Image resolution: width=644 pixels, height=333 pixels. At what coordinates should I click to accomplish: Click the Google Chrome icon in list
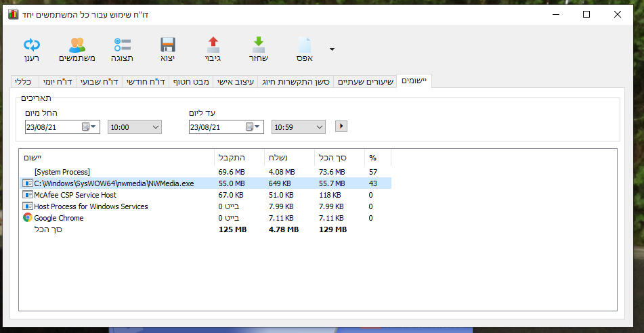[x=28, y=218]
